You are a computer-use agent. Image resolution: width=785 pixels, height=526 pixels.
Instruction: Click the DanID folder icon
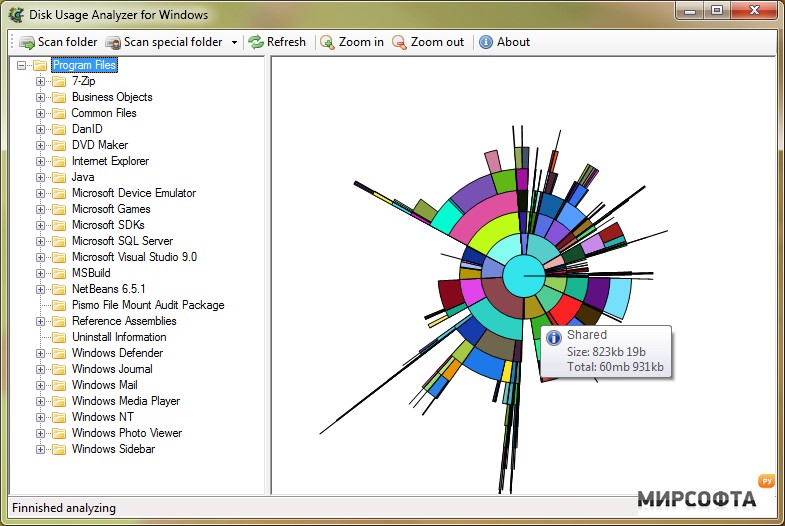[x=59, y=129]
